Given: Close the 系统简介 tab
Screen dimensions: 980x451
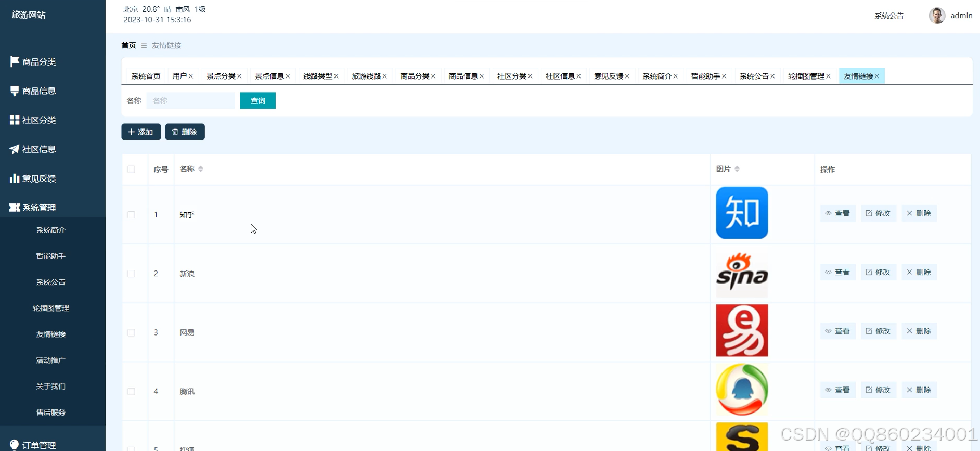Looking at the screenshot, I should point(676,76).
